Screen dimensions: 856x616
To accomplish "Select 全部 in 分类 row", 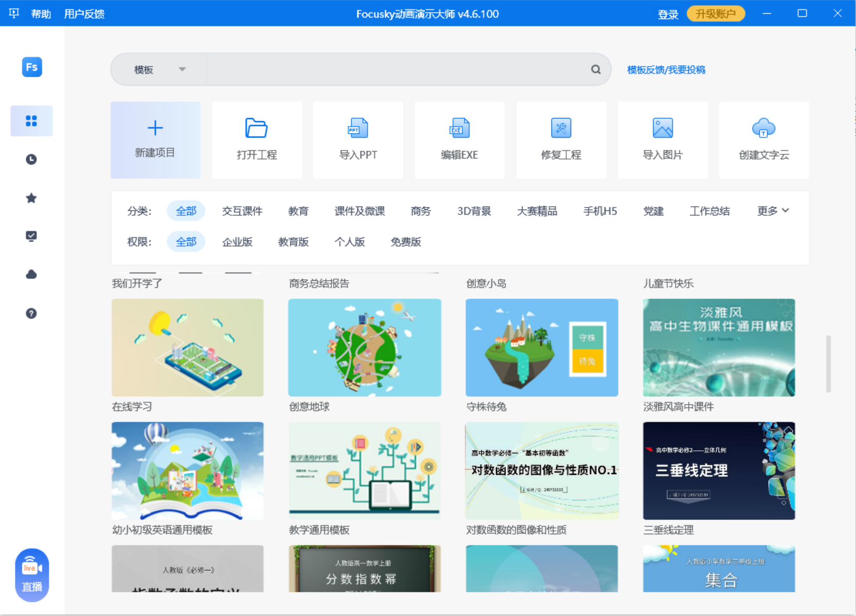I will pos(186,211).
